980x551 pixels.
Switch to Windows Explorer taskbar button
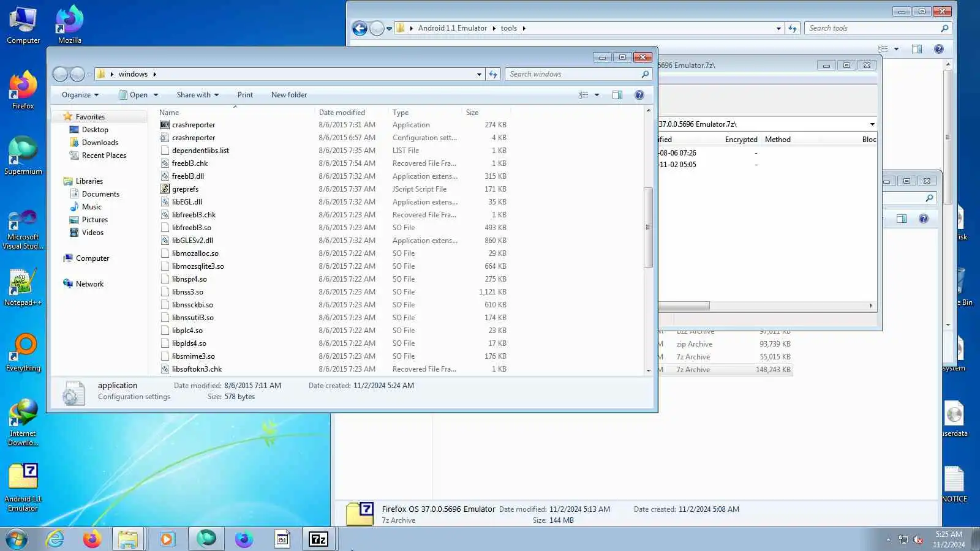pos(129,539)
